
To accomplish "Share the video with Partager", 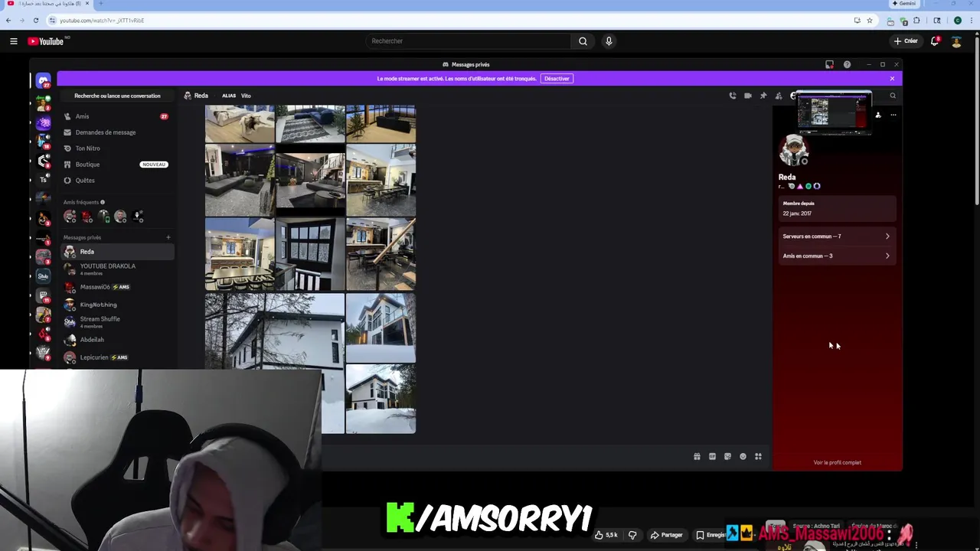I will coord(666,535).
